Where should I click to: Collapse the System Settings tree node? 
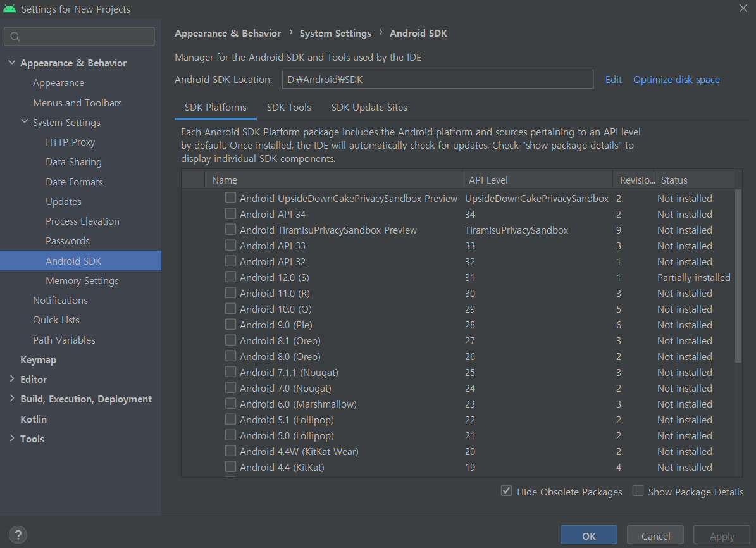(25, 122)
